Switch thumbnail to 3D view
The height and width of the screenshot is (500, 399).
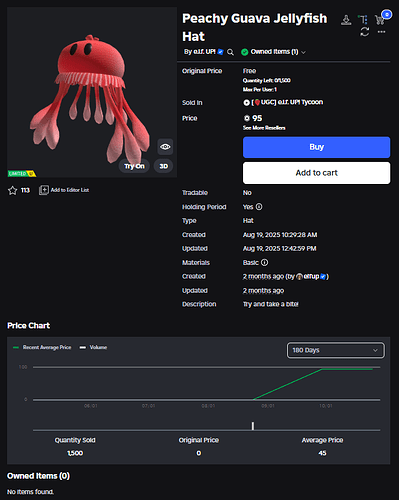163,166
